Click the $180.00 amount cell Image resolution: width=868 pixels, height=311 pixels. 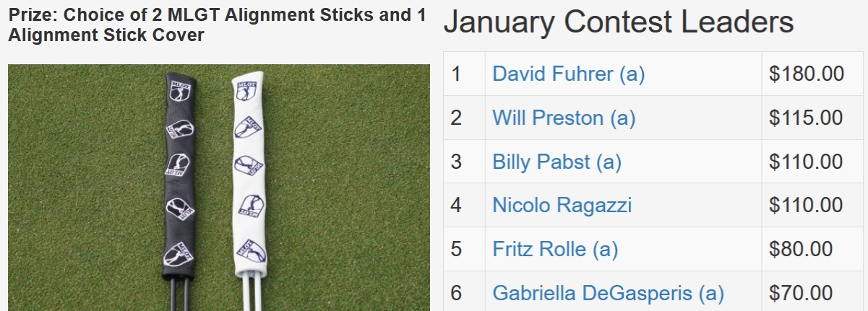coord(807,74)
